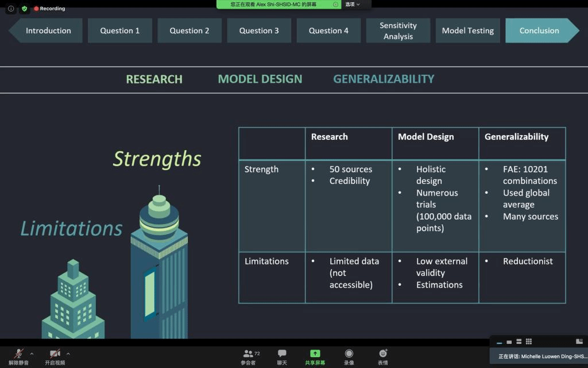Unmute the microphone (解除静音)
588x368 pixels.
(18, 356)
